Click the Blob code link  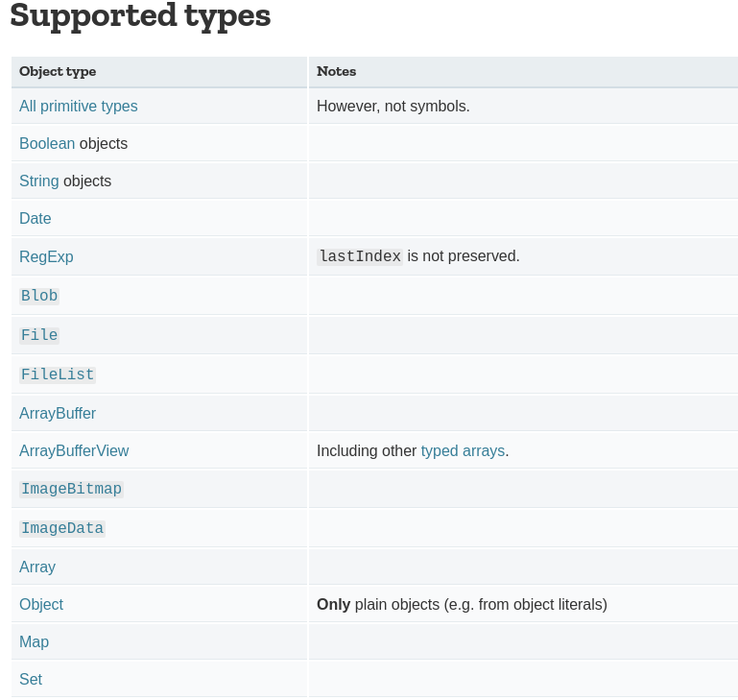pyautogui.click(x=39, y=297)
